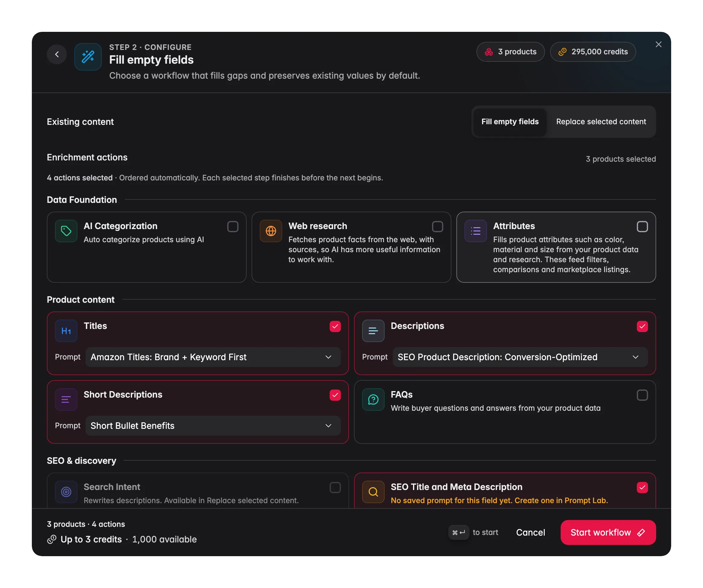Click the Search Intent target icon
703x588 pixels.
pyautogui.click(x=66, y=492)
